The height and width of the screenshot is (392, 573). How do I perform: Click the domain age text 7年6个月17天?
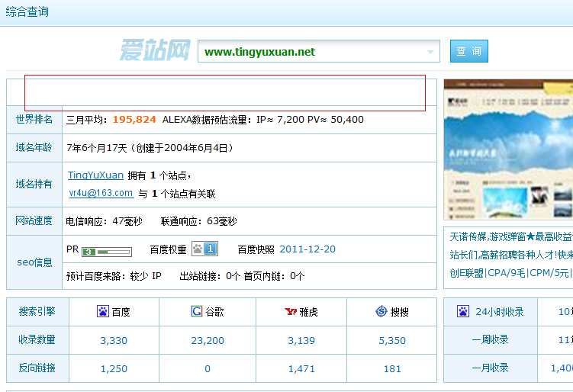pos(96,148)
